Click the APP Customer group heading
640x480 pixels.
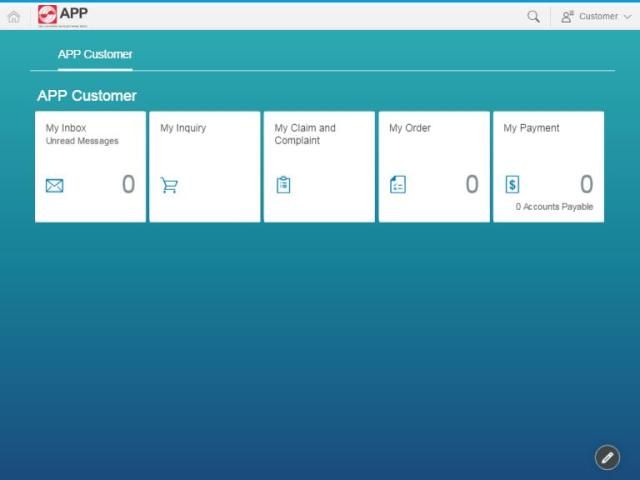pos(87,96)
